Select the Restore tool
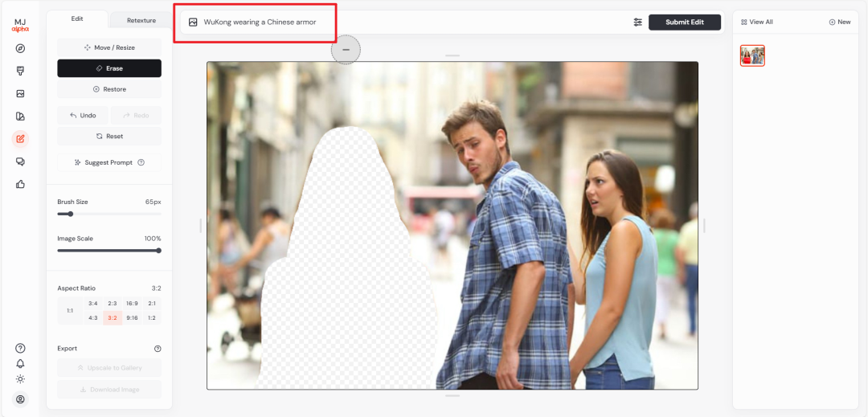This screenshot has width=868, height=417. pyautogui.click(x=109, y=89)
